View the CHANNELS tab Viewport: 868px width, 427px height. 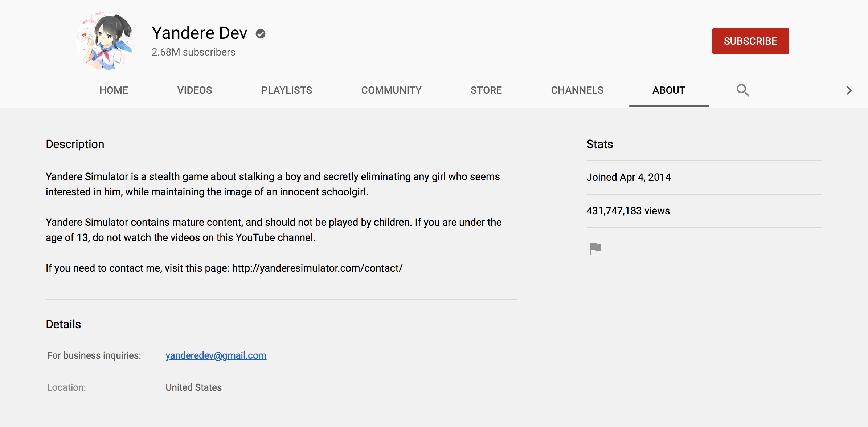[x=577, y=90]
